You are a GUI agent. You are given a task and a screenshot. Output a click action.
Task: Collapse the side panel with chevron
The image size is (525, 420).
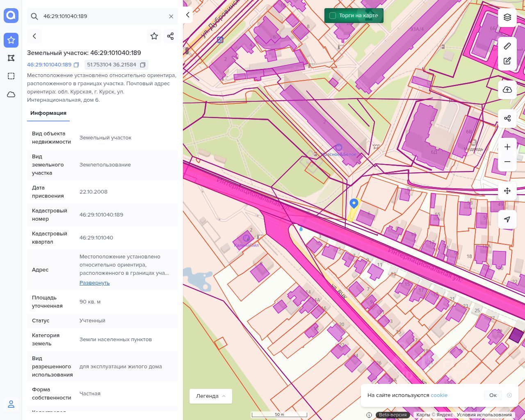tap(187, 15)
